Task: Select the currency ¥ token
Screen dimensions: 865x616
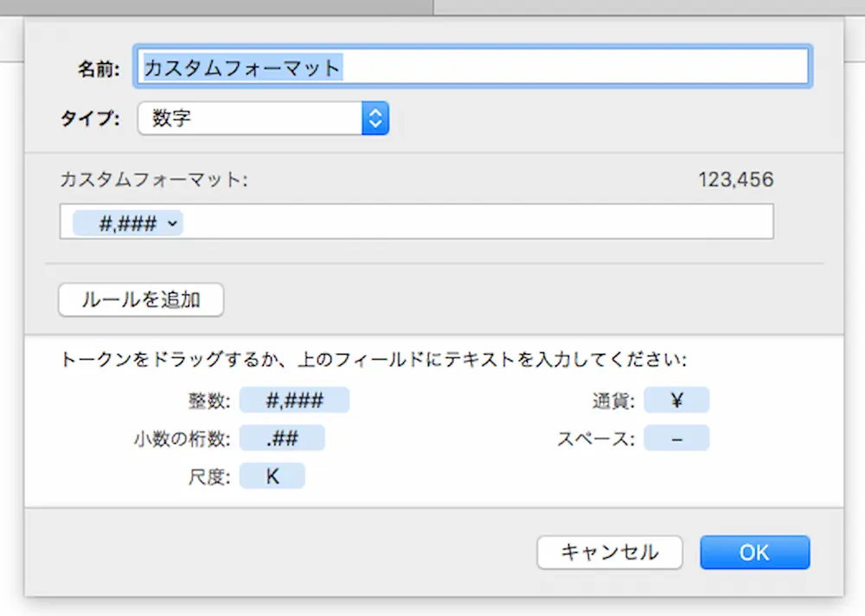Action: point(676,401)
